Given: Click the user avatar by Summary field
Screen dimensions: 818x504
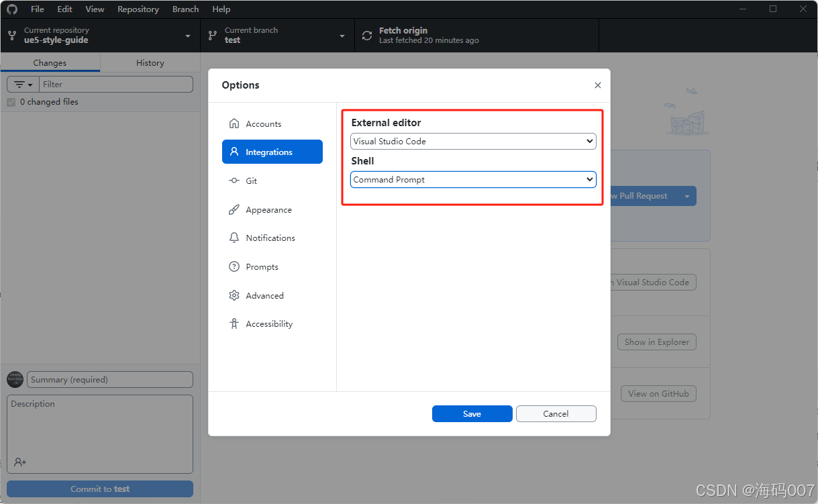Looking at the screenshot, I should click(x=15, y=379).
